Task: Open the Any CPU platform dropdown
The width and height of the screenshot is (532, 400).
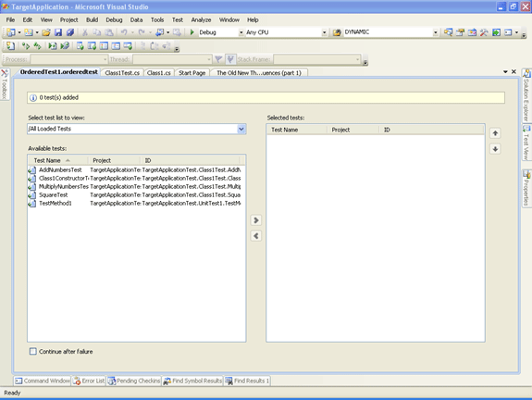Action: 324,32
